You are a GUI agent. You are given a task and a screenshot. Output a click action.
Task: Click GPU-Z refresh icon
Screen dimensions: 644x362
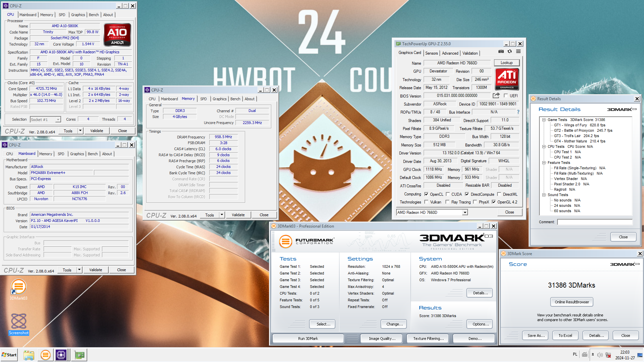pos(509,51)
